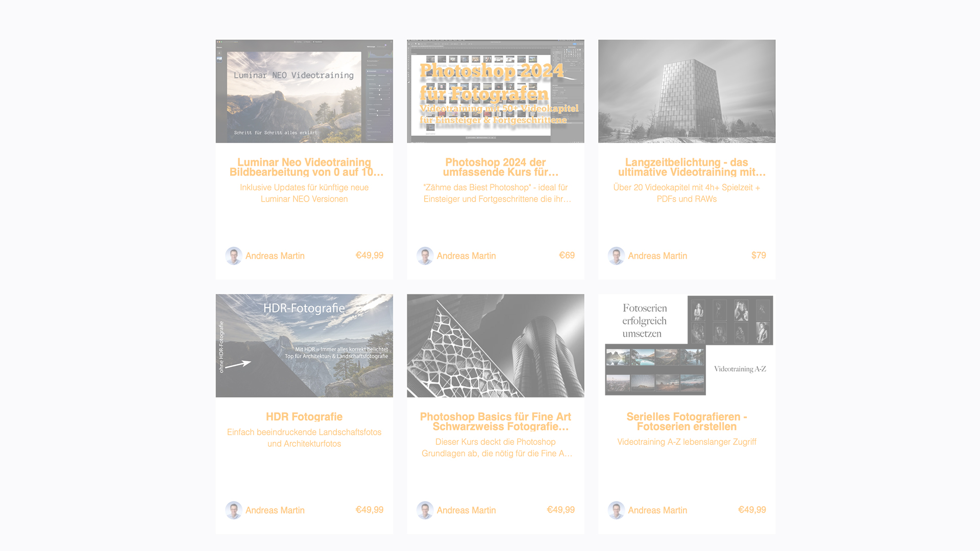Select author name Andreas Martin on Photoshop Basics card
This screenshot has width=980, height=551.
point(467,511)
